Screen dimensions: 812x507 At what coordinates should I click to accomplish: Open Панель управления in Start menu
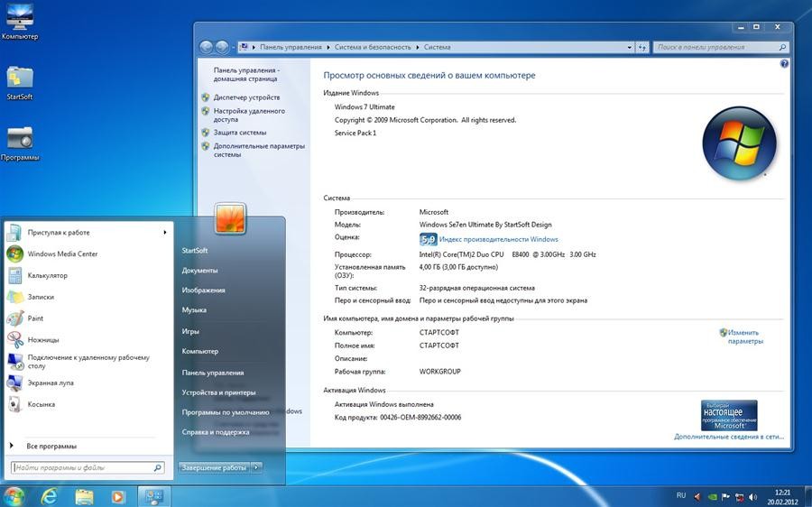point(213,373)
